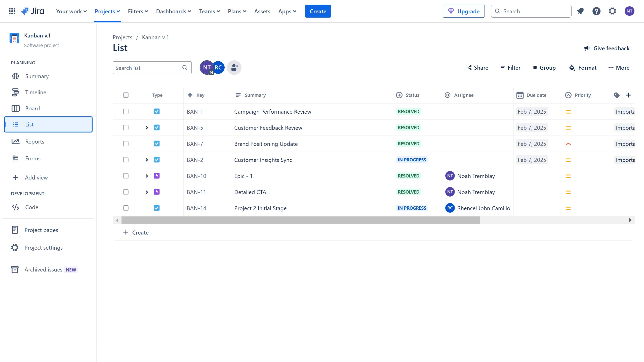Screen dimensions: 644x362
Task: Open the app switcher grid icon
Action: (12, 11)
